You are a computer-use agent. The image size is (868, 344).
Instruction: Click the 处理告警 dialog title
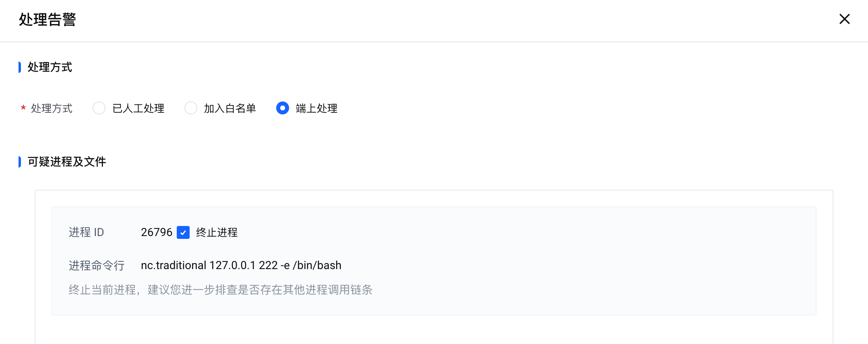(48, 19)
